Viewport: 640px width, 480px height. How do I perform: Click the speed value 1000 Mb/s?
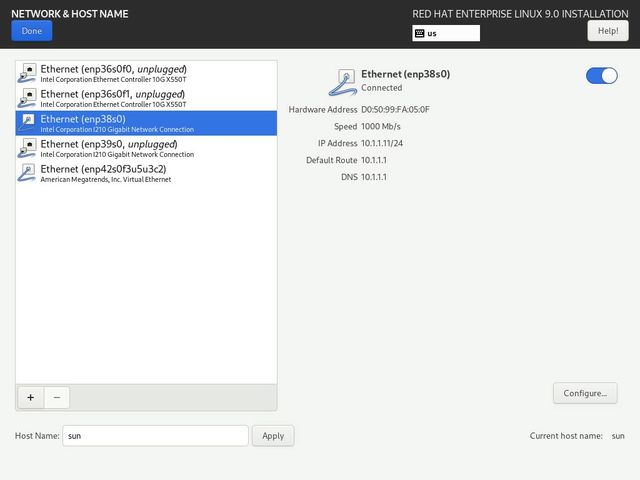click(x=381, y=127)
